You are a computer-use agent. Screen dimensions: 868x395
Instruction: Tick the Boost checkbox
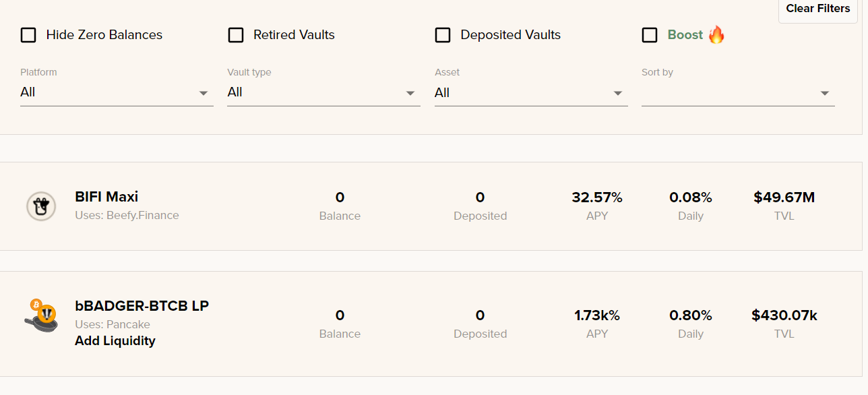click(x=650, y=35)
